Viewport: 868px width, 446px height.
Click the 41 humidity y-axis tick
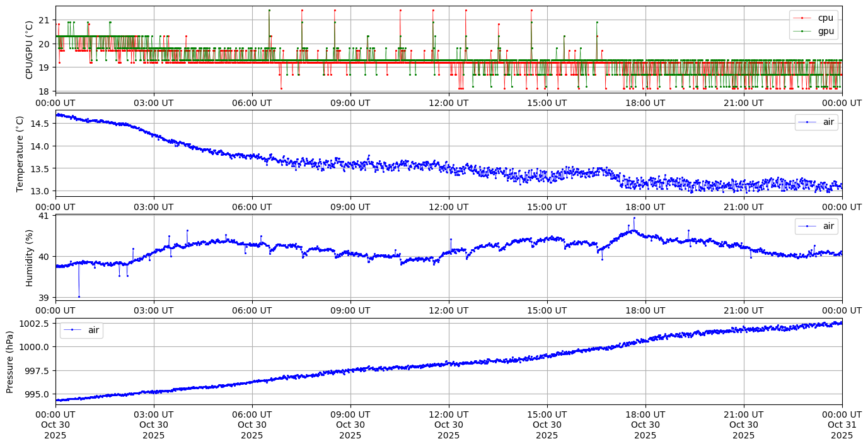coord(45,216)
